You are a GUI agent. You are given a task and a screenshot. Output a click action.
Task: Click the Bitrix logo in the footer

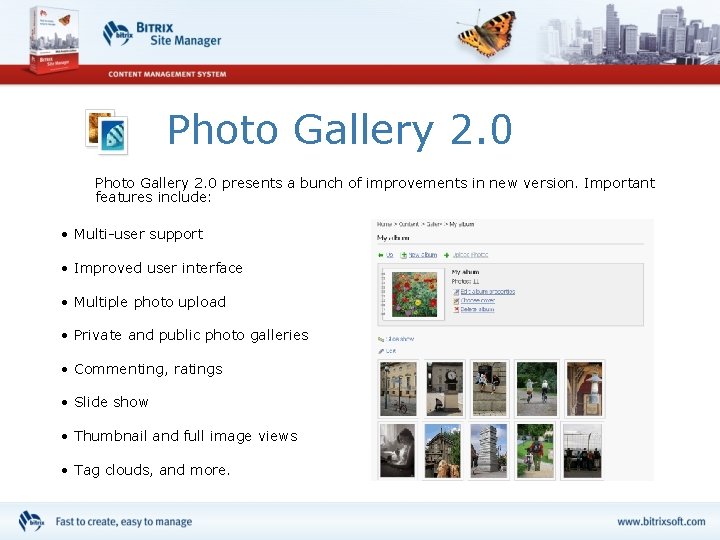(x=31, y=521)
